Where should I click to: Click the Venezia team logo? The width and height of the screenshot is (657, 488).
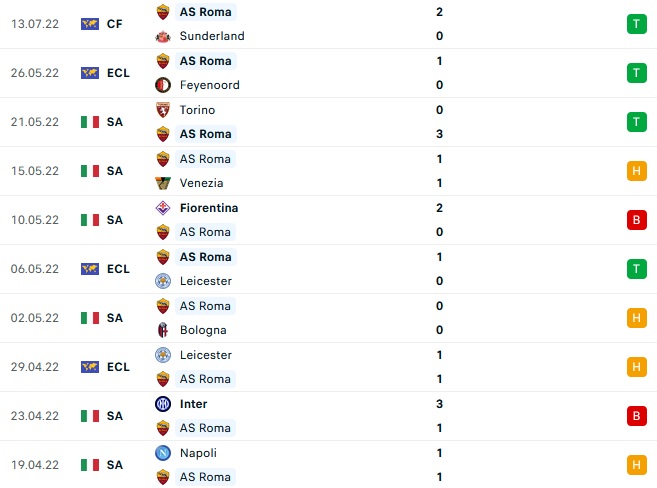(164, 183)
